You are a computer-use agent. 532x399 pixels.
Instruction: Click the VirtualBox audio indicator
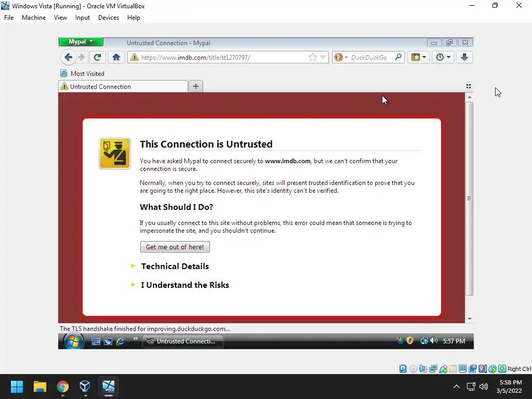pyautogui.click(x=423, y=369)
